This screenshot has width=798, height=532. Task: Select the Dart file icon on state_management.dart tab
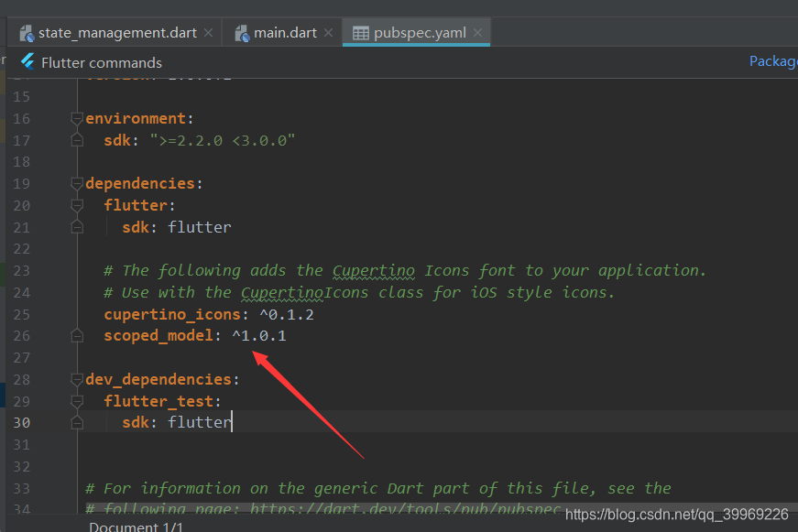[x=27, y=31]
